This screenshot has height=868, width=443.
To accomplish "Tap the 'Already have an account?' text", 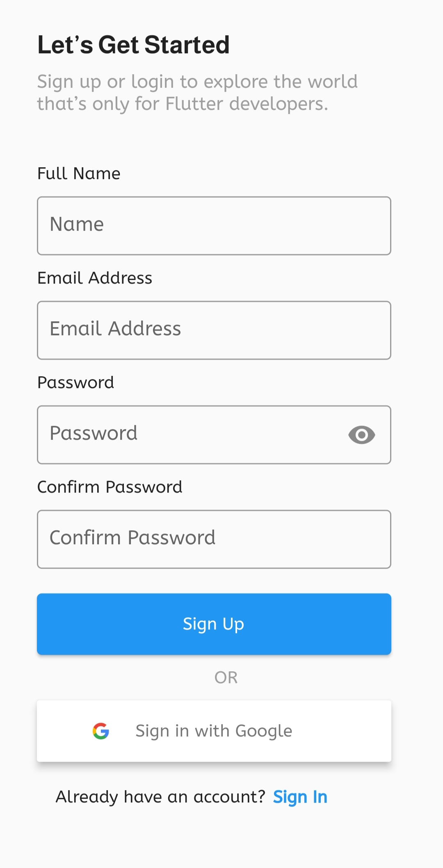I will (160, 797).
